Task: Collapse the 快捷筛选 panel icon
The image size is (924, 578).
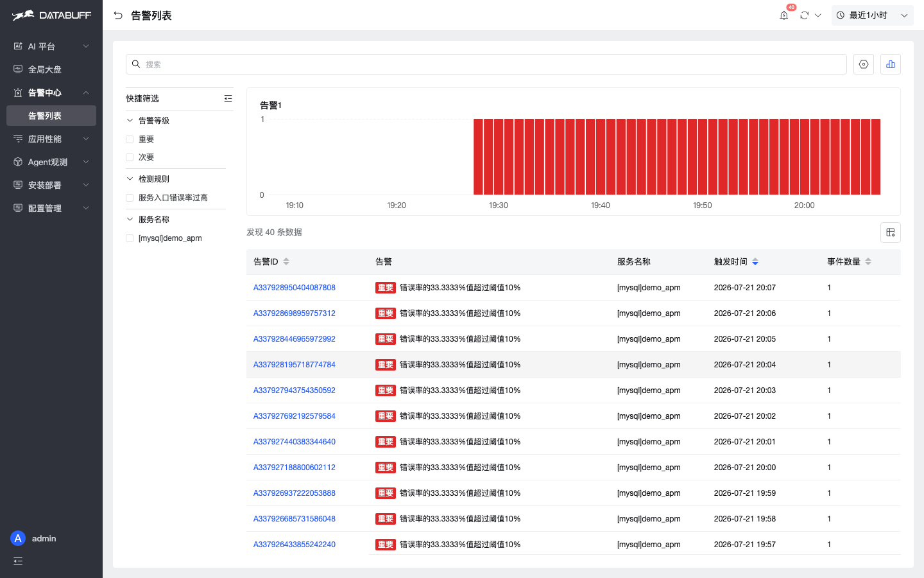Action: [x=228, y=98]
